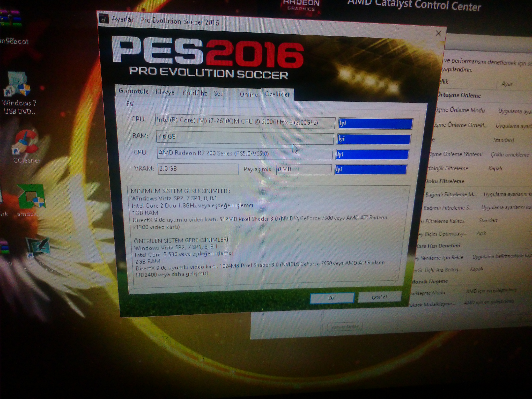Switch to the Görüntüle tab
The image size is (532, 399).
tap(134, 91)
